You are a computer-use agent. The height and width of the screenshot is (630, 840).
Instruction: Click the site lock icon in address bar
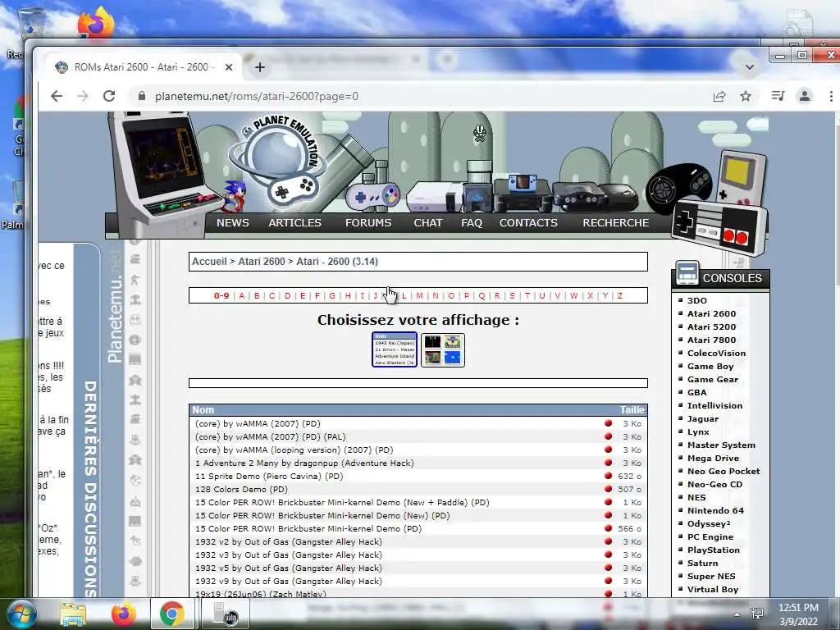coord(141,97)
